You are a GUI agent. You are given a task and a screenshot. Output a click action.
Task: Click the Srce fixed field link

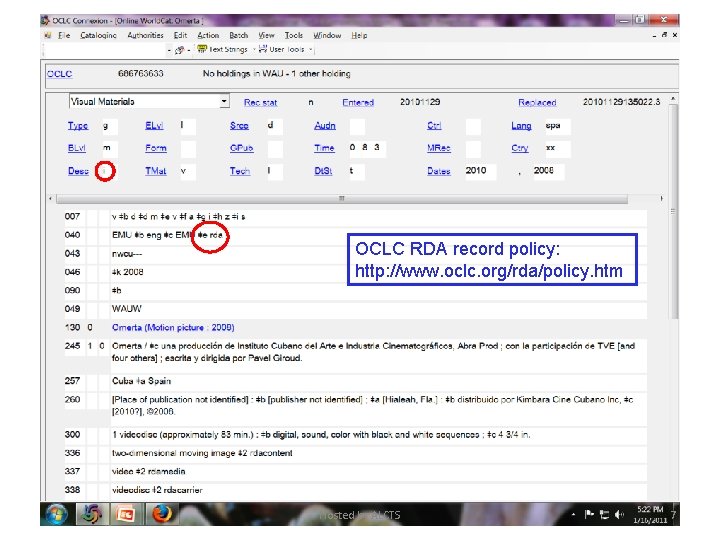(x=239, y=126)
